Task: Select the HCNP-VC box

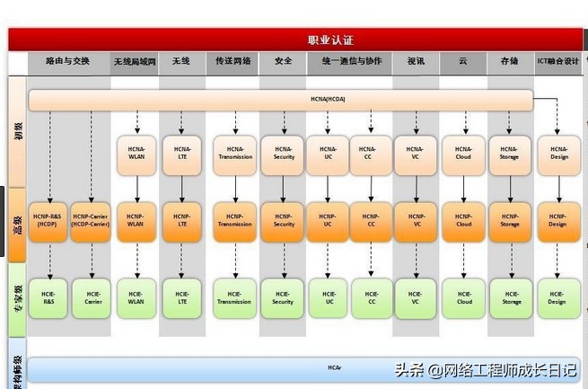Action: (416, 222)
